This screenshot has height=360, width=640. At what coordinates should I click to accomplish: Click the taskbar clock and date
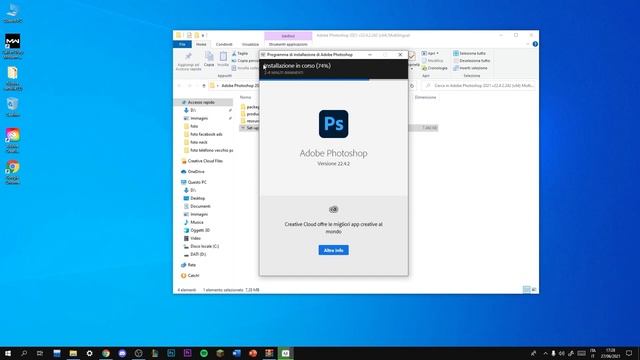tap(611, 353)
